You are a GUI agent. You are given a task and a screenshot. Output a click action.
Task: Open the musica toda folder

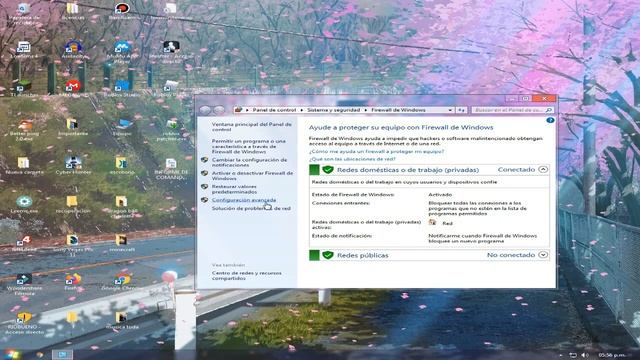122,321
